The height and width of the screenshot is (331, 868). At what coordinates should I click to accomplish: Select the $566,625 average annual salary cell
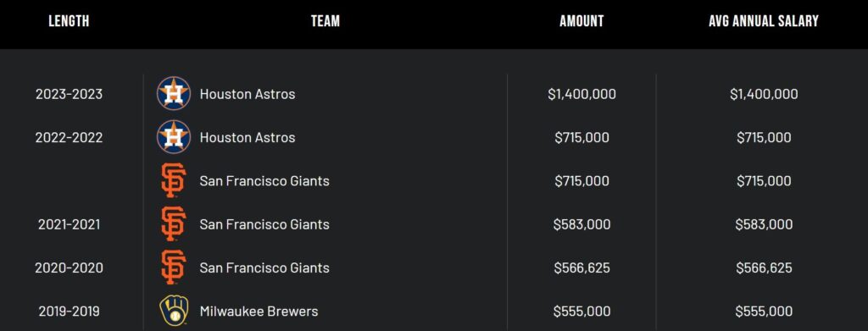(764, 268)
